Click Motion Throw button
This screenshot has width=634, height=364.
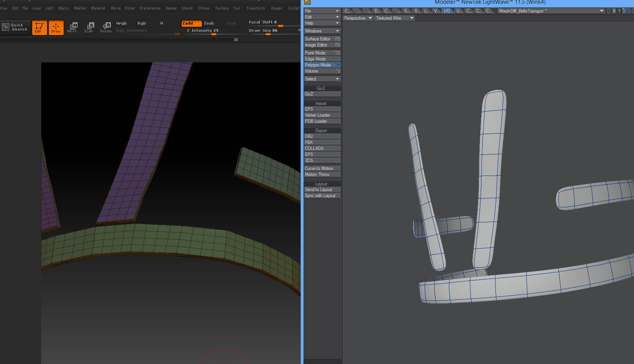tap(322, 174)
